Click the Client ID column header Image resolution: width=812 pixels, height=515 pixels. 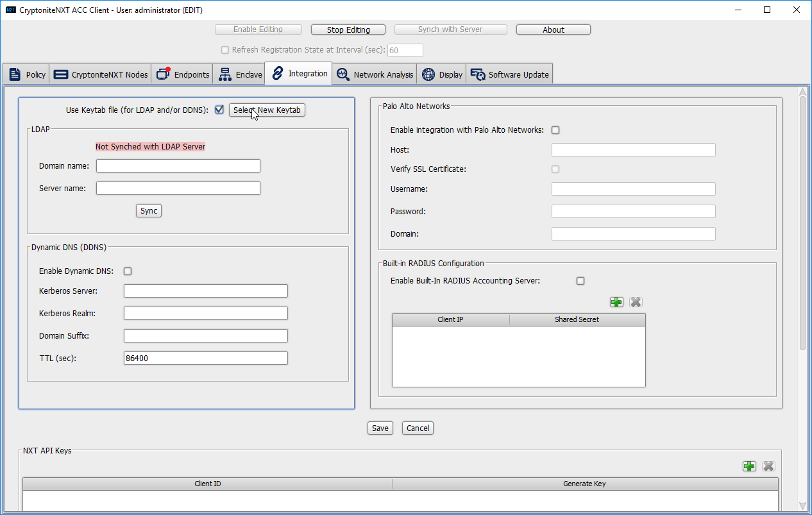tap(208, 484)
